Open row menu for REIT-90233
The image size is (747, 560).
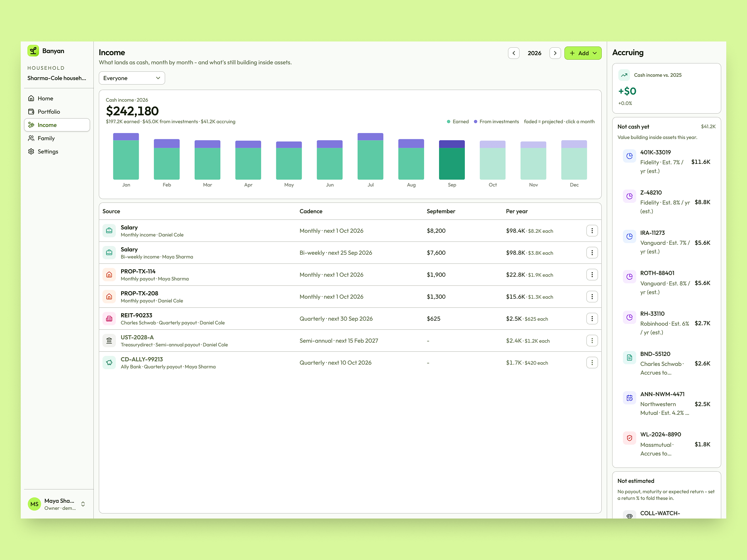(592, 319)
